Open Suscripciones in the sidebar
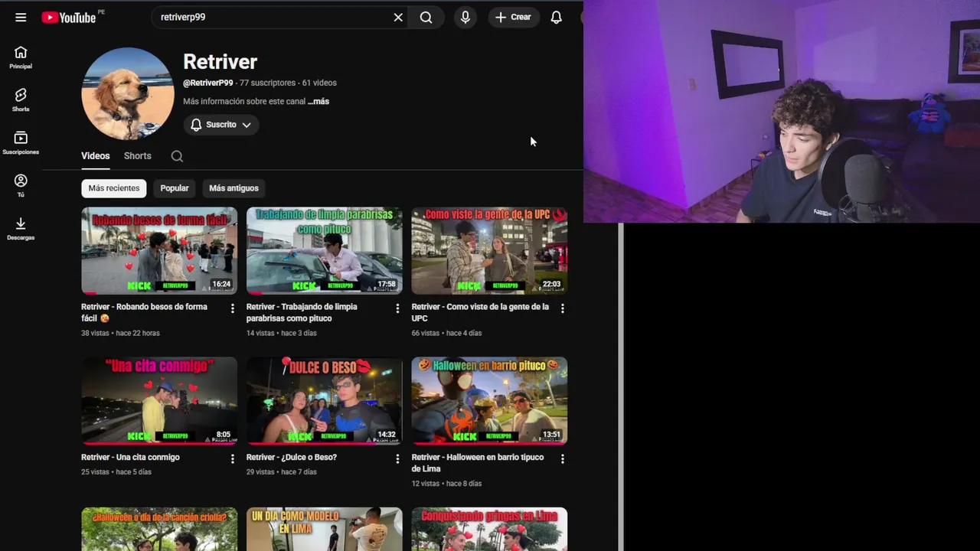 [21, 143]
